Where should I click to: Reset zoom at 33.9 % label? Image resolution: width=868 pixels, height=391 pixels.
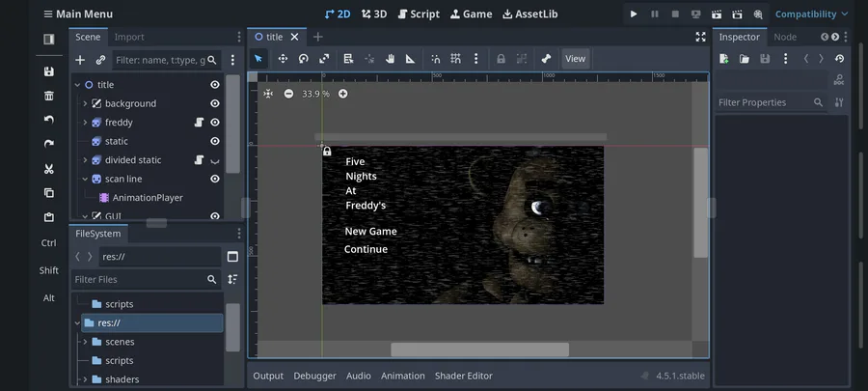point(315,94)
